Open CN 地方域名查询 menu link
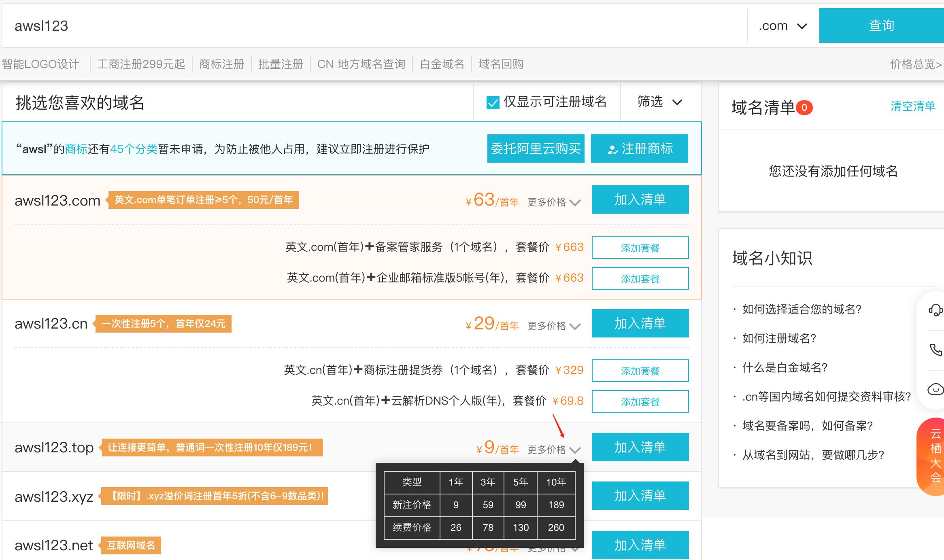Screen dimensions: 944x560 361,64
